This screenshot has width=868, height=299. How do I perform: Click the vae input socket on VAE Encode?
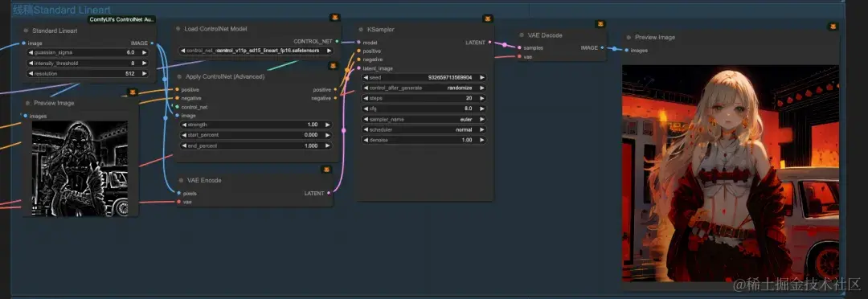[x=178, y=202]
